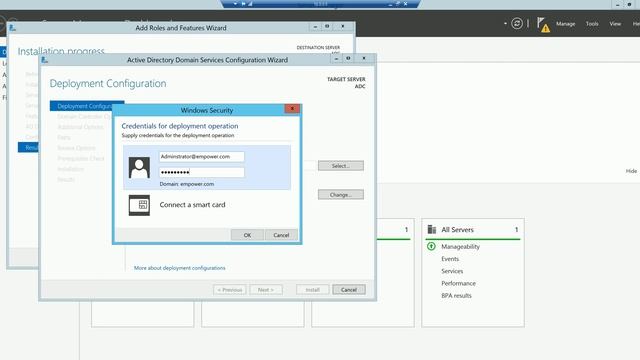The image size is (640, 360).
Task: Close the Add Roles and Features Wizard
Action: click(x=343, y=27)
